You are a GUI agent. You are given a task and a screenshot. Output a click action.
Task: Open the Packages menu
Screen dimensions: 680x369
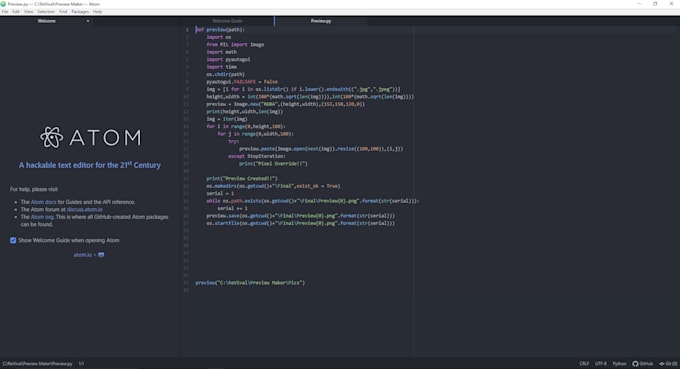coord(80,12)
